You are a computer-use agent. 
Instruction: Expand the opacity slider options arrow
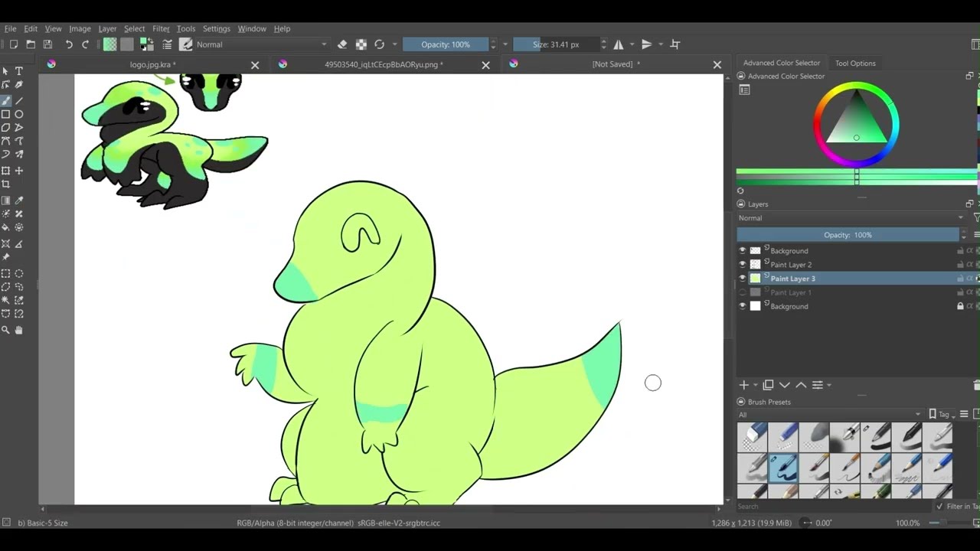coord(505,44)
